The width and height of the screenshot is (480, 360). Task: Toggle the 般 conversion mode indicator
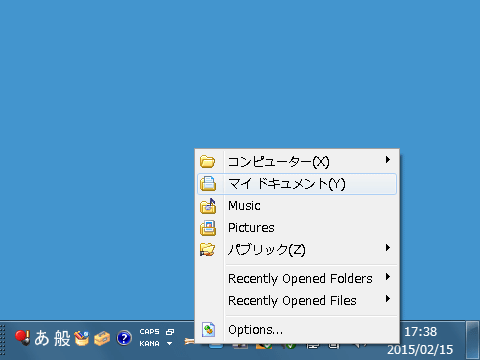click(x=62, y=338)
